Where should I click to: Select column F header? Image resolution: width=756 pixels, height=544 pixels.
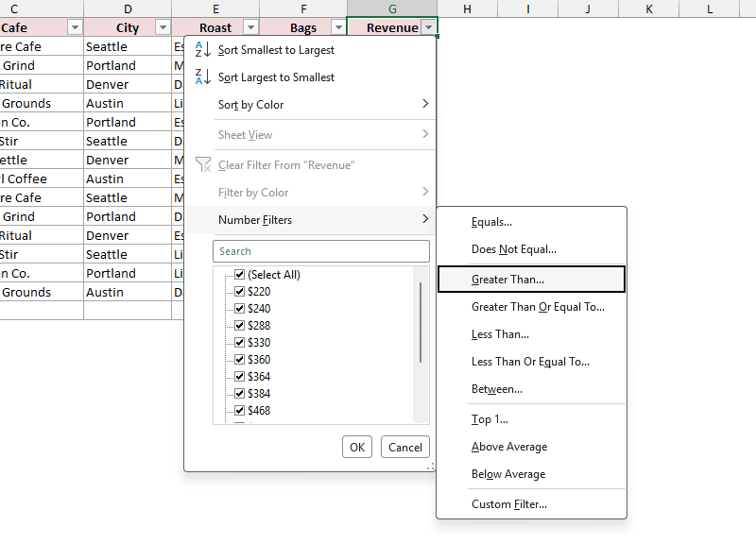click(x=303, y=8)
